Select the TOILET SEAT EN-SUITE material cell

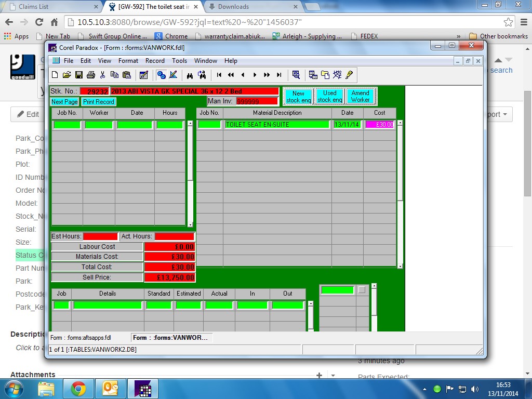point(277,125)
